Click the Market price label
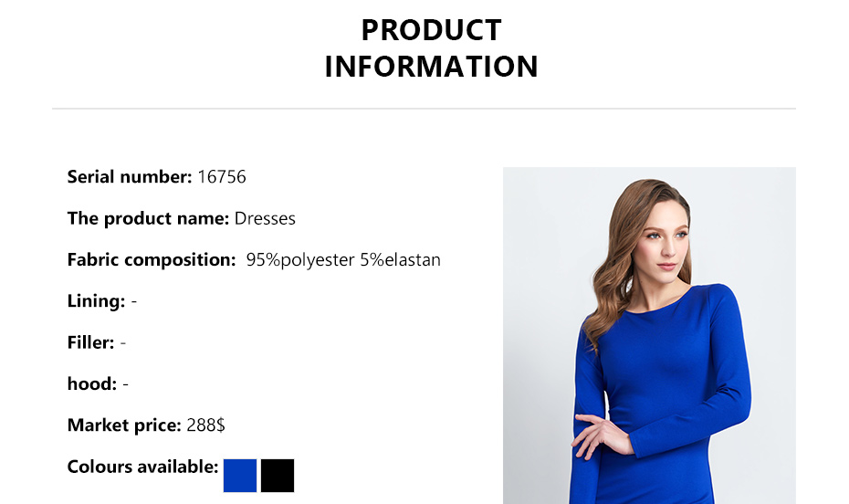This screenshot has height=504, width=849. pos(124,425)
